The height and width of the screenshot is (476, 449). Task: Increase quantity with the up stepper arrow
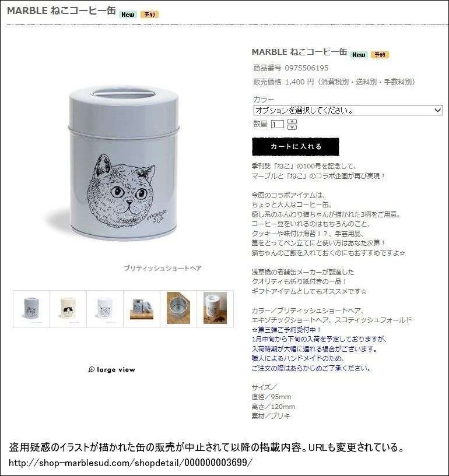pos(292,121)
